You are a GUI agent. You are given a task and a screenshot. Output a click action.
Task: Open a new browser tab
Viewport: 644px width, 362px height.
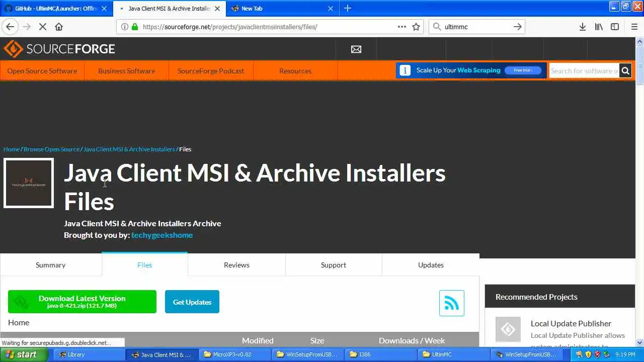click(348, 8)
